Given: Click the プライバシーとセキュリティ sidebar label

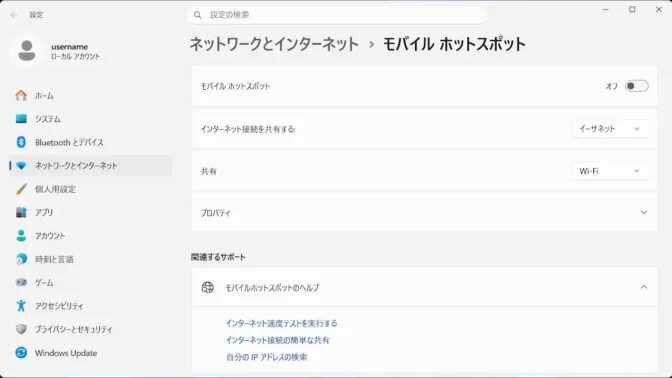Looking at the screenshot, I should (x=73, y=330).
